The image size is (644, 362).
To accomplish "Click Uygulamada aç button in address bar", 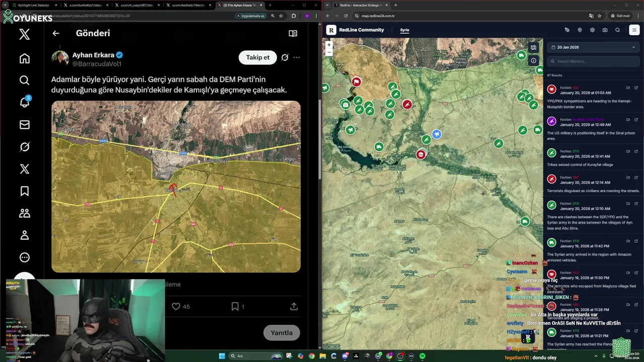I will [x=251, y=16].
